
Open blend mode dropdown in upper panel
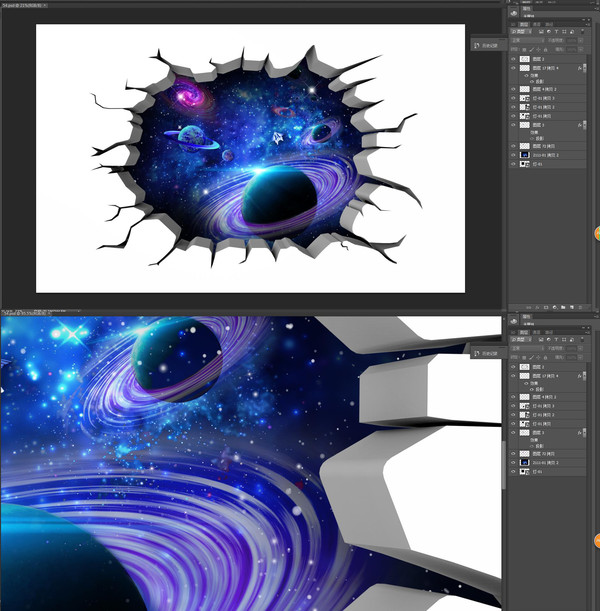coord(528,41)
